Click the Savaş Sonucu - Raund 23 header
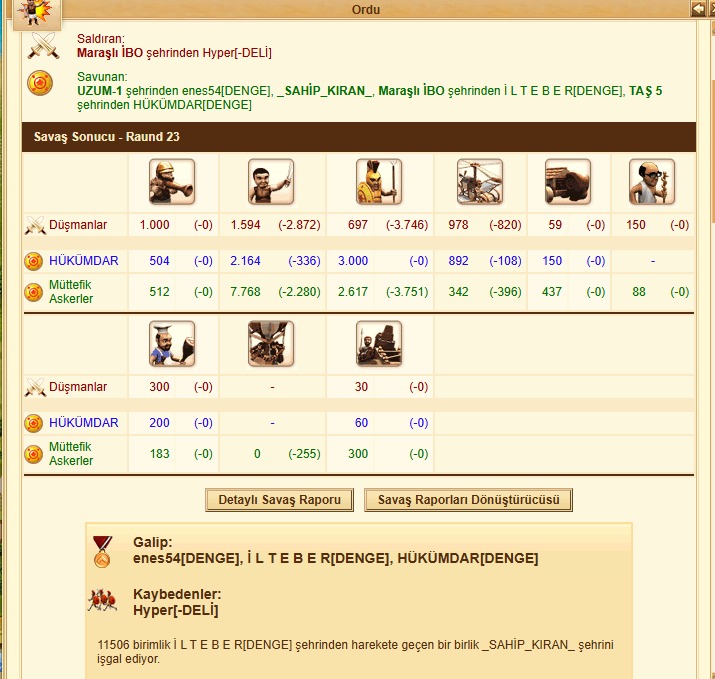Screen dimensions: 715x679 (359, 137)
